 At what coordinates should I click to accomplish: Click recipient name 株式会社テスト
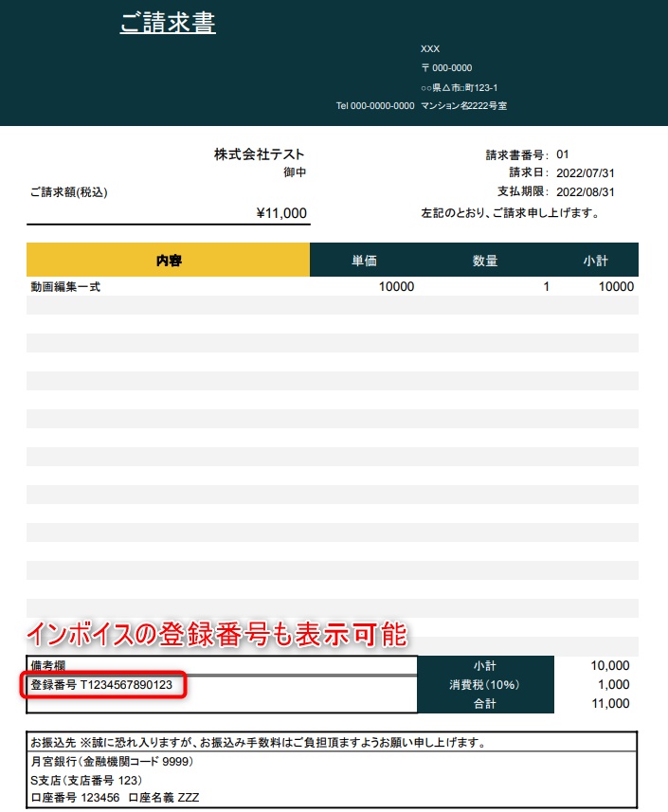(x=259, y=153)
